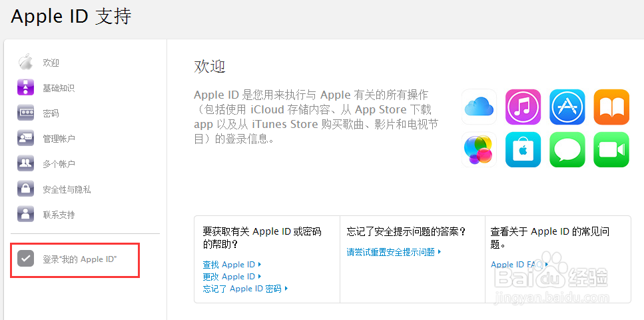
Task: Click the gray checkmark icon for 登录我的 Apple ID
Action: tap(25, 259)
